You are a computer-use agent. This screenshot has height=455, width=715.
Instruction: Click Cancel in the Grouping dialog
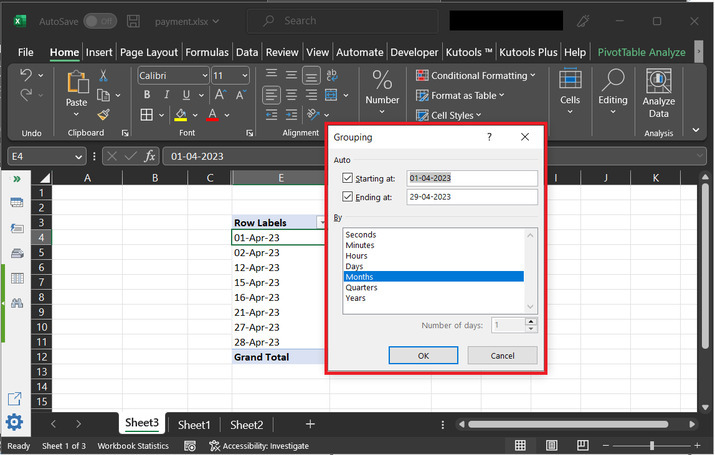click(502, 355)
